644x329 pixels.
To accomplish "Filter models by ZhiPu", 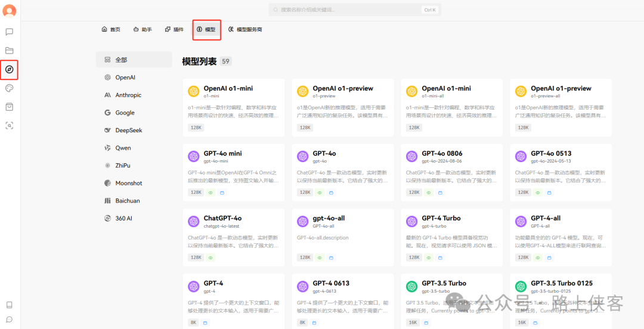I will (134, 166).
